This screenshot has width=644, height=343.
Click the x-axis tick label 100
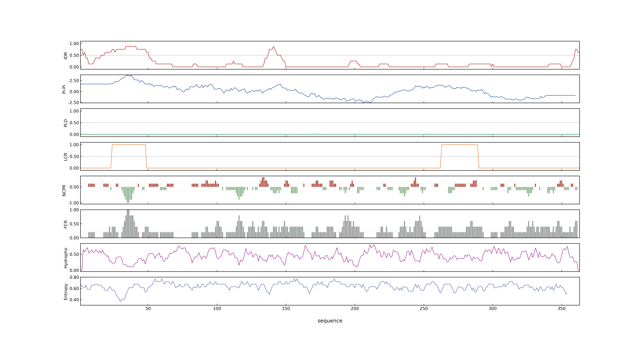tap(217, 309)
